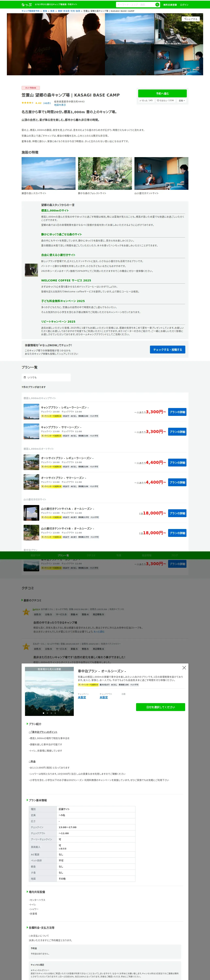Open the いつでも date selector

point(46,377)
